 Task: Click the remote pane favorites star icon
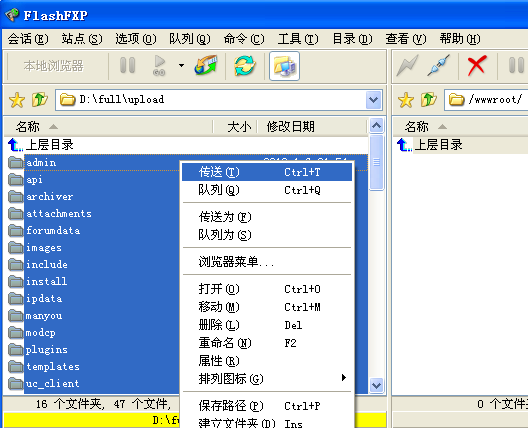click(406, 100)
